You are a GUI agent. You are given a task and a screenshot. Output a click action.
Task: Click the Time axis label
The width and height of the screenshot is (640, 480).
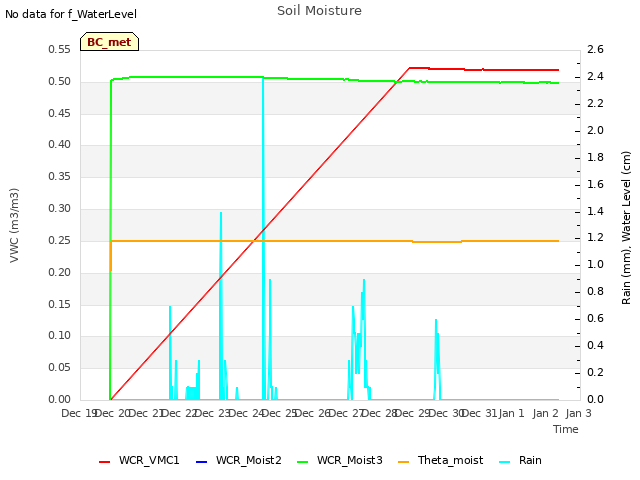pyautogui.click(x=565, y=429)
